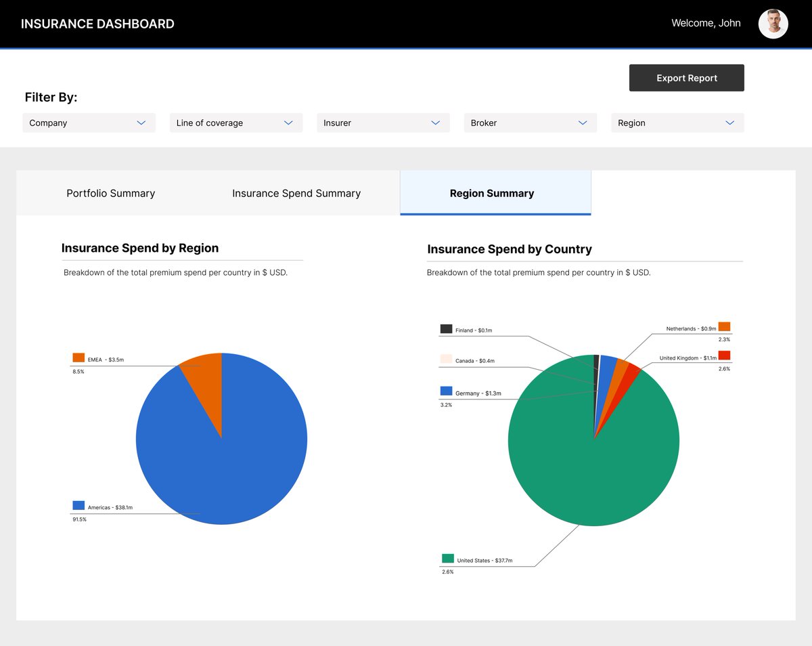Click the Finland - $0.1m label
The image size is (812, 646).
click(474, 330)
